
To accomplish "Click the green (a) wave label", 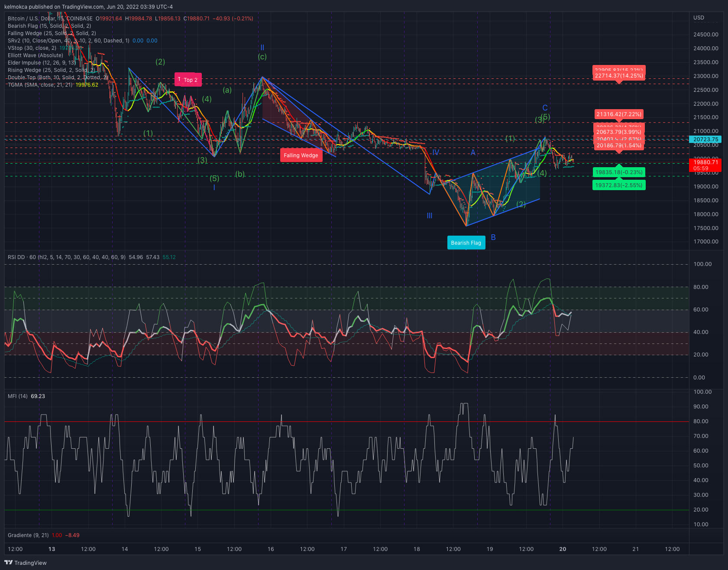I will pos(227,90).
